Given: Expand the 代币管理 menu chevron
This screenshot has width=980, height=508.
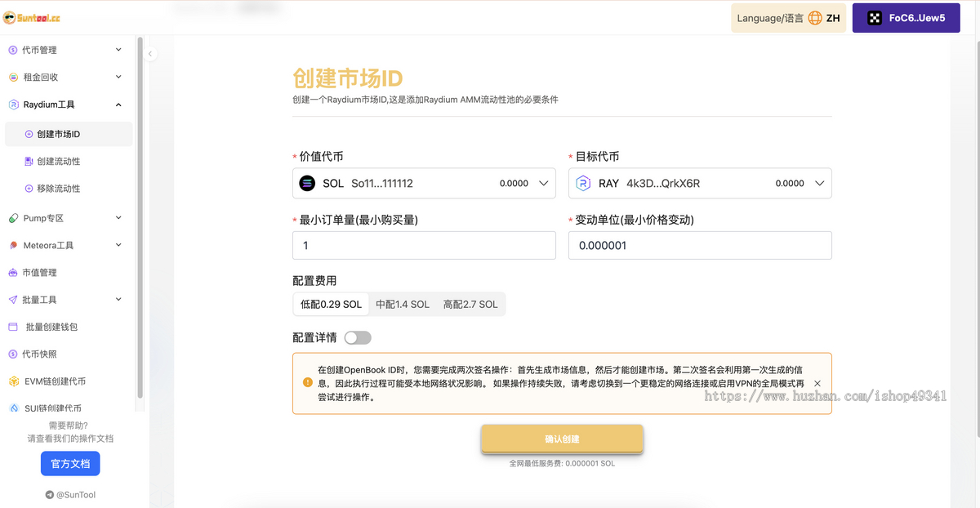Looking at the screenshot, I should 118,50.
